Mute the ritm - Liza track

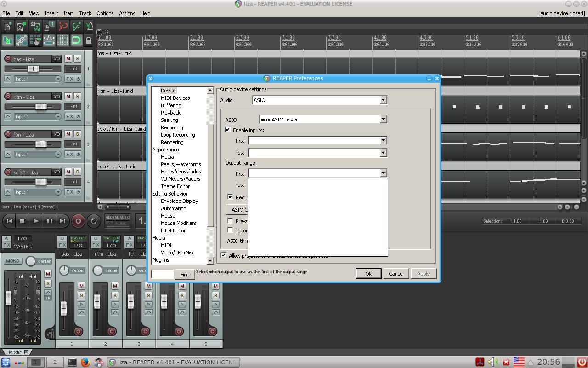point(68,97)
